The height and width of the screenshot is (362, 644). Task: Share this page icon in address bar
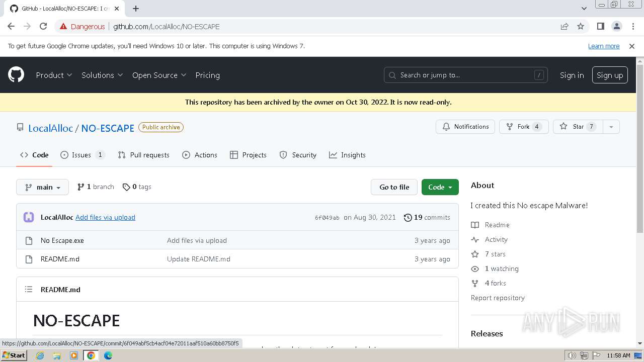coord(565,26)
